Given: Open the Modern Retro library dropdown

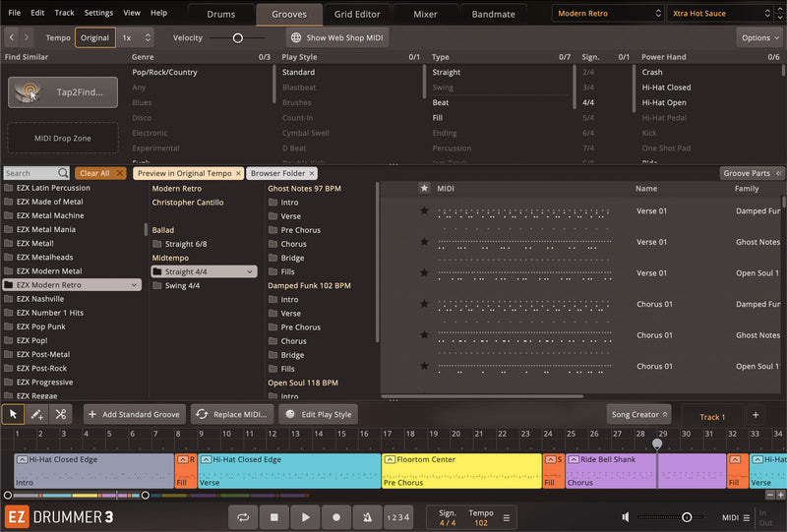Looking at the screenshot, I should [x=607, y=14].
